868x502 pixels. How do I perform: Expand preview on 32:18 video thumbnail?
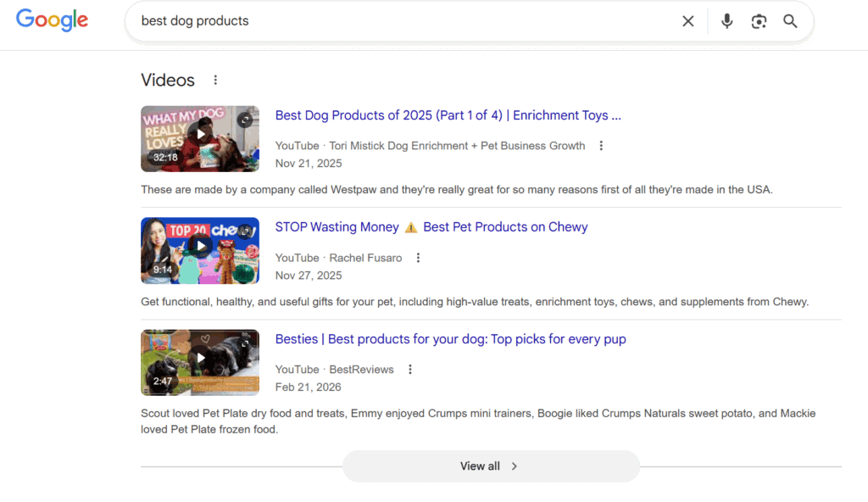tap(245, 120)
